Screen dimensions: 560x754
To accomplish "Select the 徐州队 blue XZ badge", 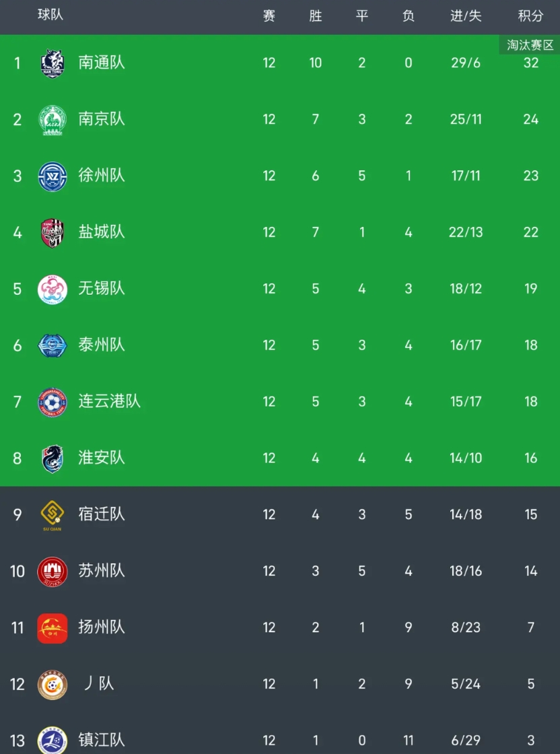I will (x=53, y=176).
